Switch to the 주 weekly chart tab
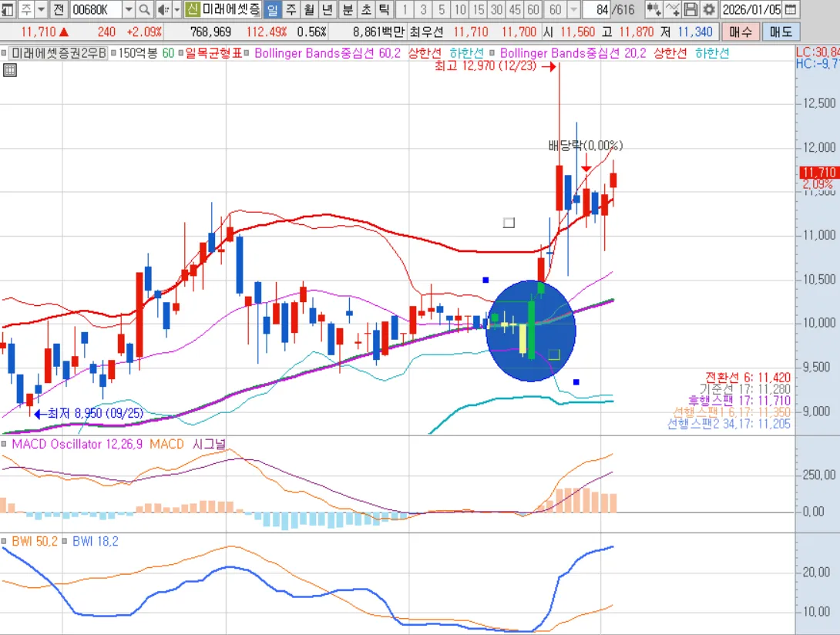Screen dimensions: 840x635 (291, 10)
